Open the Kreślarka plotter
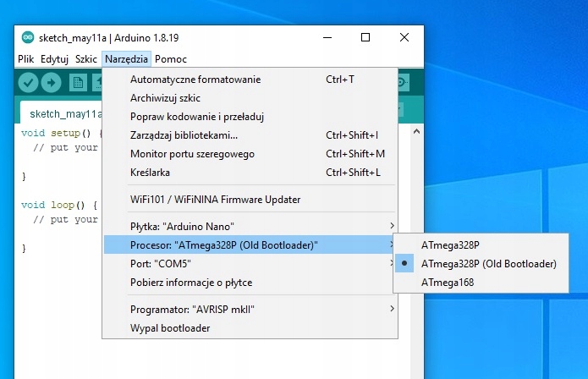 [250, 172]
